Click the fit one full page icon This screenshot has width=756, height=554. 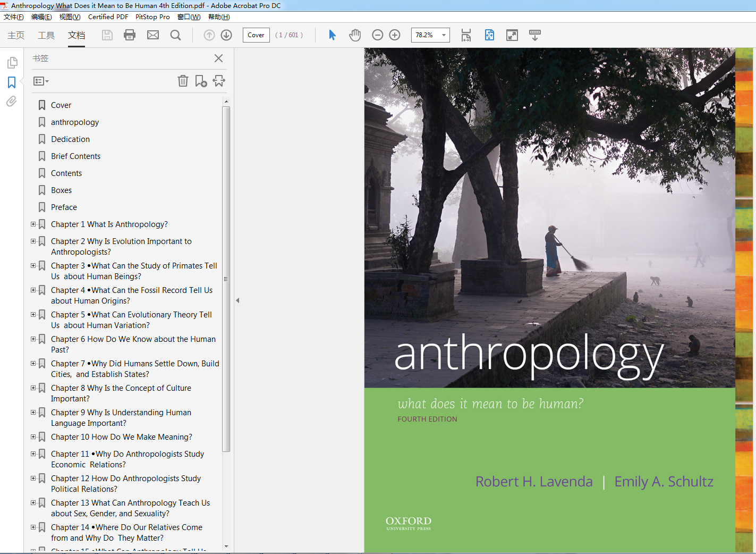pyautogui.click(x=489, y=35)
